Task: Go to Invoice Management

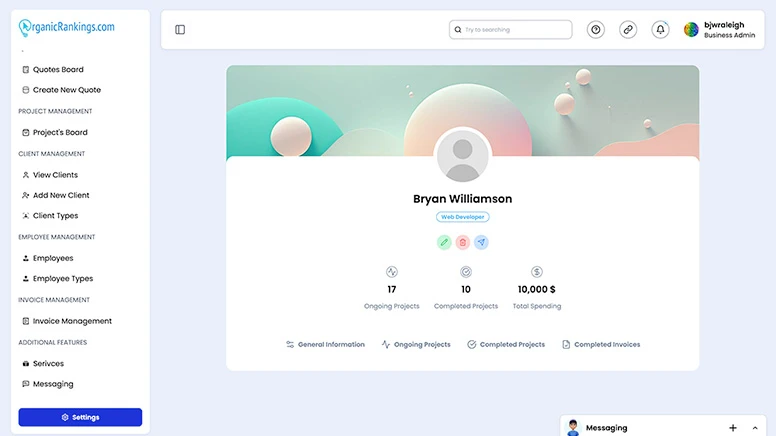Action: coord(67,321)
